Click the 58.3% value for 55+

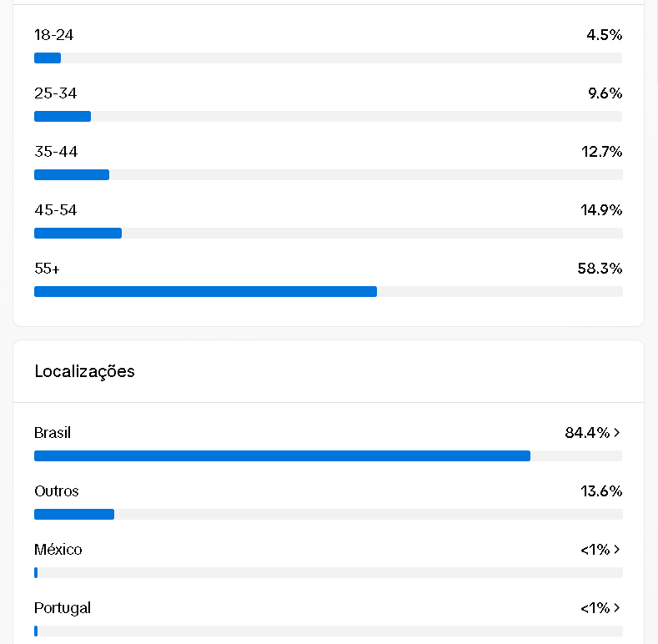[x=600, y=269]
